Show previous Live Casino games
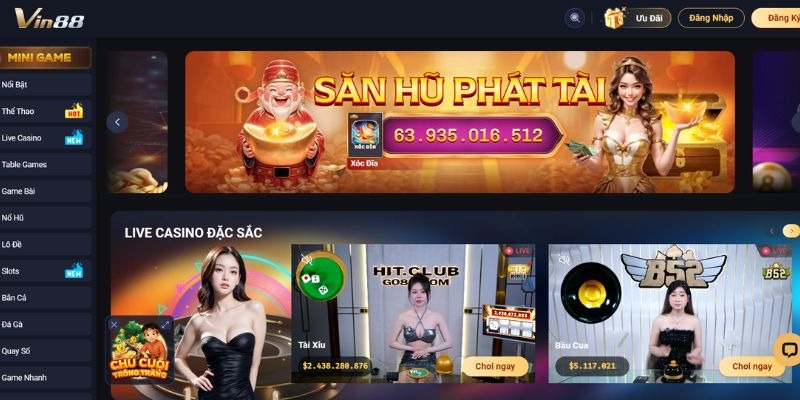This screenshot has width=800, height=400. click(x=772, y=231)
